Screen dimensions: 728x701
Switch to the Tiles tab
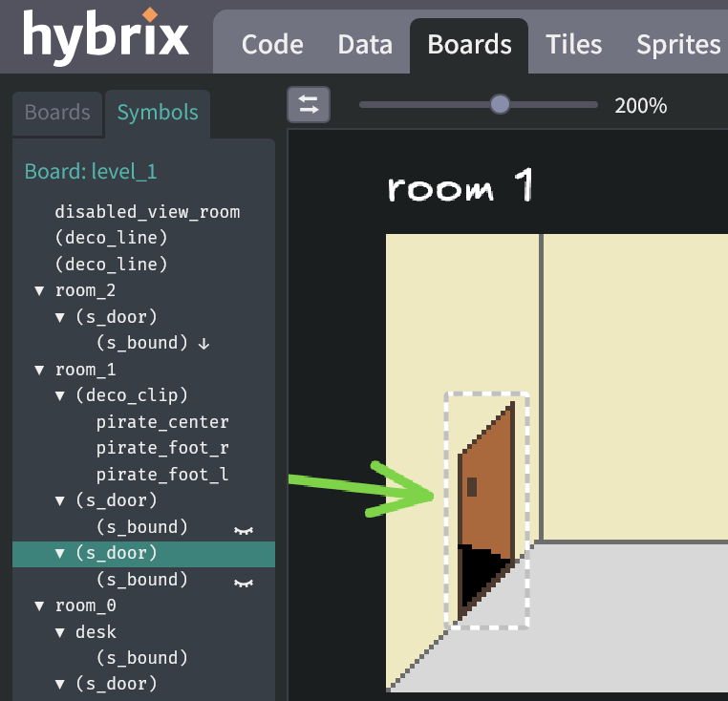click(574, 45)
